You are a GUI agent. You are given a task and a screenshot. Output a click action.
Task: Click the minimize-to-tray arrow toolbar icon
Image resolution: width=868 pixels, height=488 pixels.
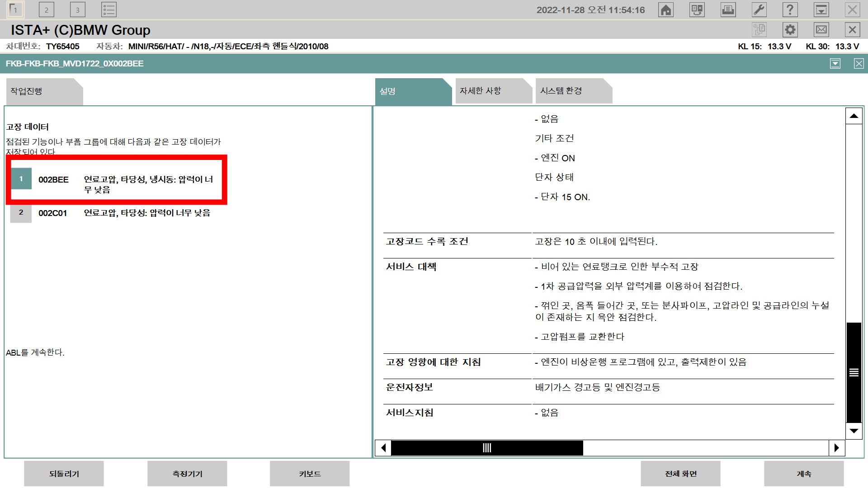point(821,10)
